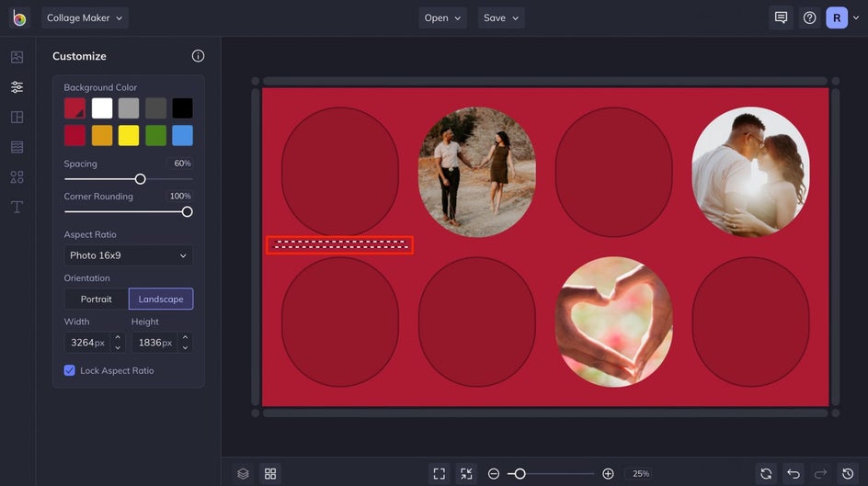
Task: Click the collapse-arrows fill screen icon
Action: coord(466,474)
